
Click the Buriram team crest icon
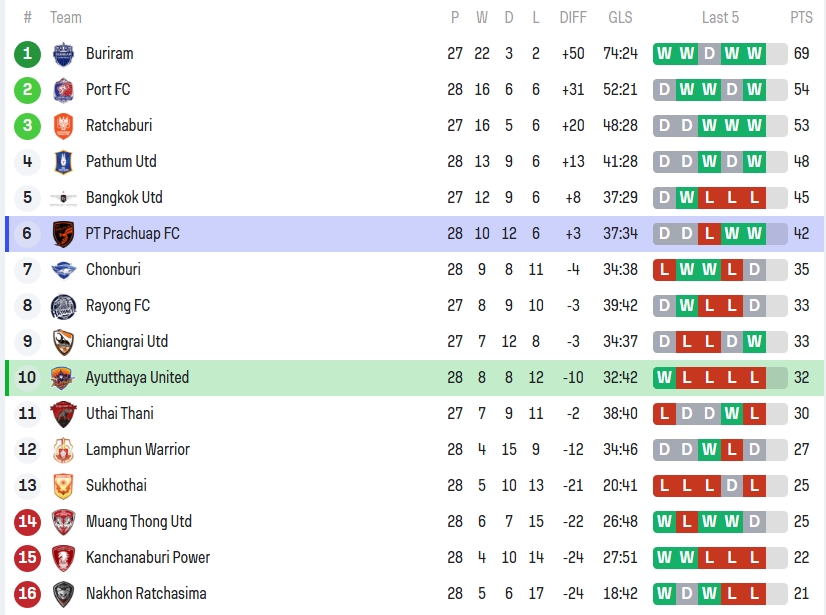pos(63,54)
